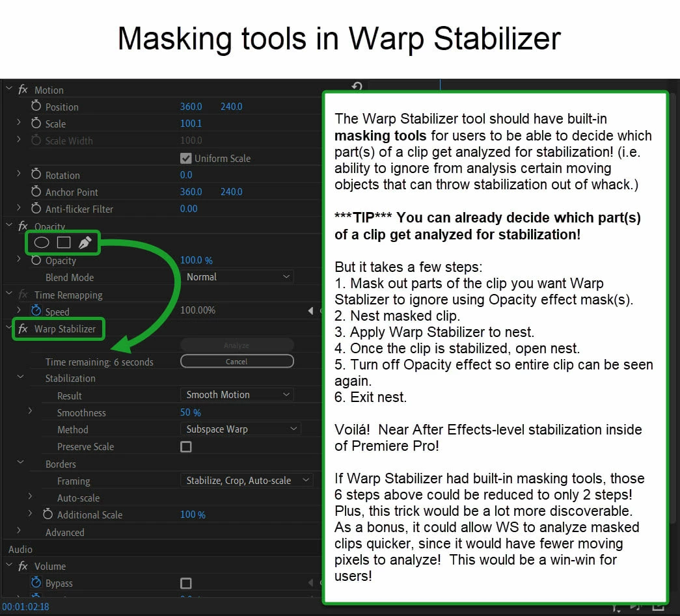Toggle the Opacity fx effect badge

[x=23, y=226]
